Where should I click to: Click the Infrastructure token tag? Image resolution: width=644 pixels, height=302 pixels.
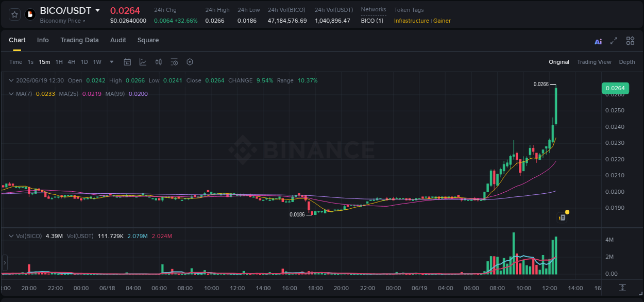(412, 21)
